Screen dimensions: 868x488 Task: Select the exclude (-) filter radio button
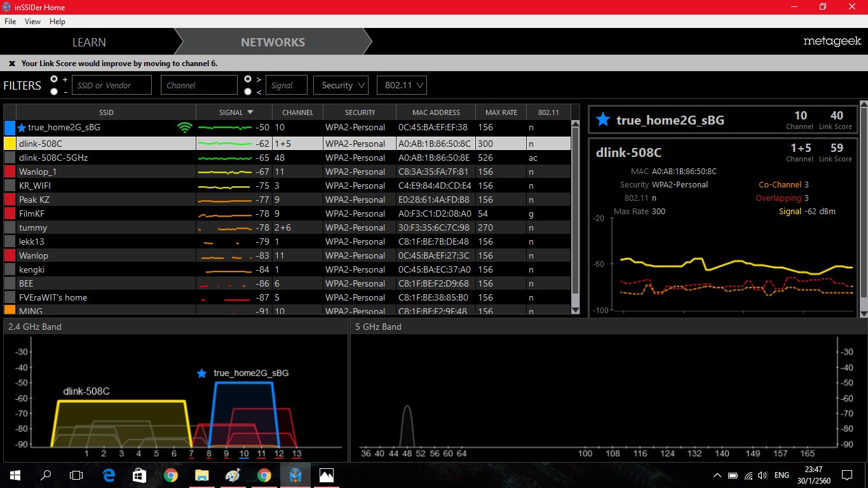click(x=54, y=91)
